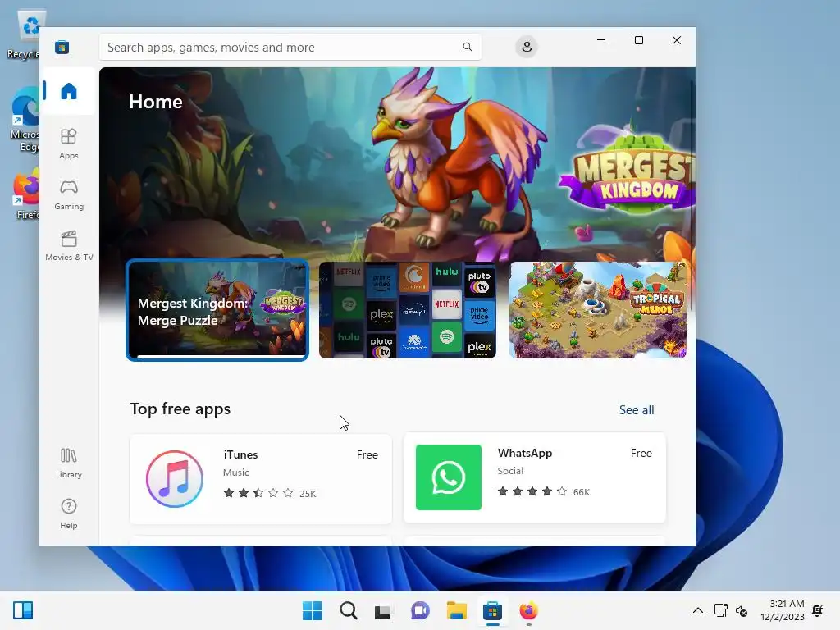840x630 pixels.
Task: Switch to Movies & TV section
Action: (x=69, y=246)
